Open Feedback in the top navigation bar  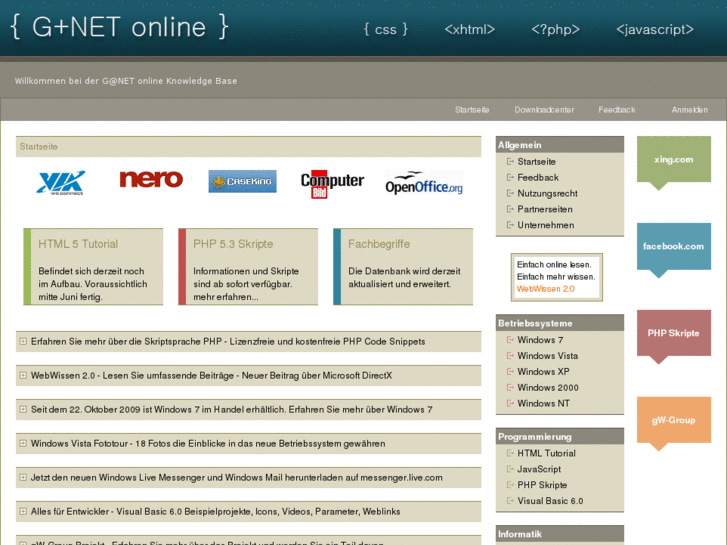[x=617, y=110]
